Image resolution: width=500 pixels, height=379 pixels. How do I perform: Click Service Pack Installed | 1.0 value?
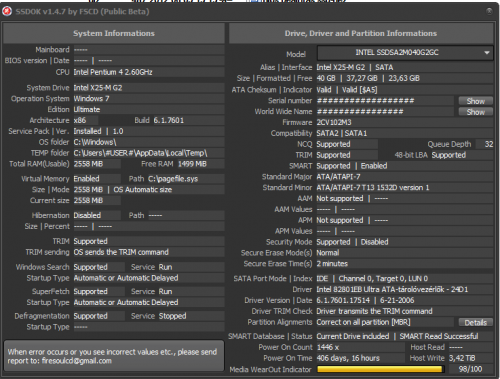click(98, 131)
